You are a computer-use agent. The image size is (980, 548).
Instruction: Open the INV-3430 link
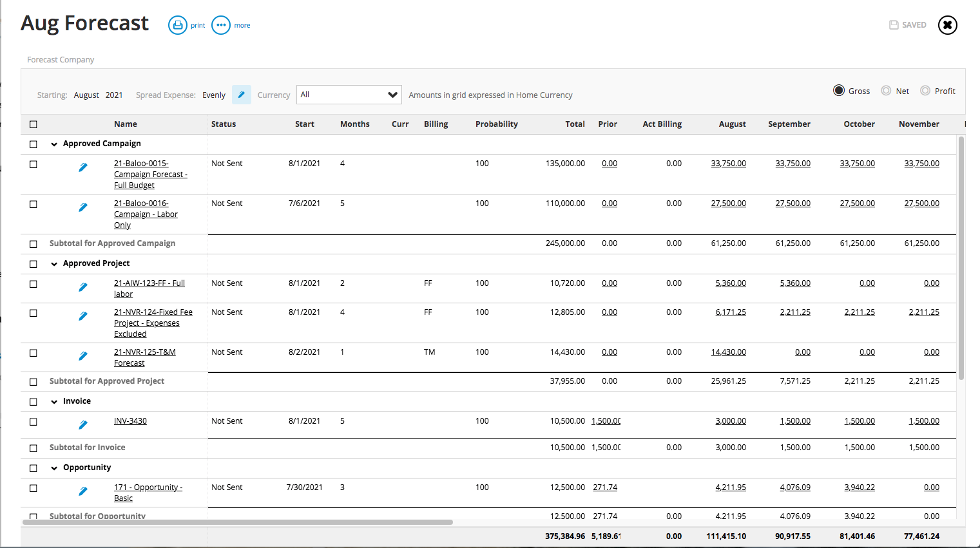(130, 421)
